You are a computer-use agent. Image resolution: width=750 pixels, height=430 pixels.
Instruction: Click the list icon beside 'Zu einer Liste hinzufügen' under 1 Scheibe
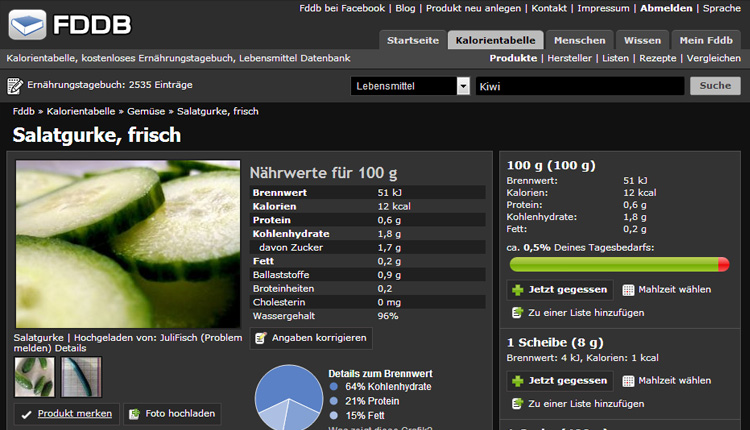(x=517, y=404)
